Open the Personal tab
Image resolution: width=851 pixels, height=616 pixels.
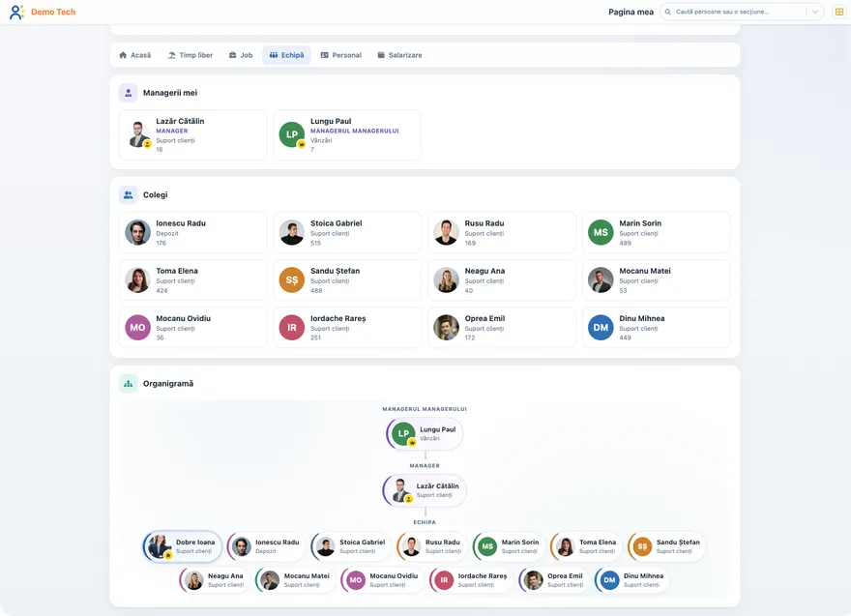[341, 55]
